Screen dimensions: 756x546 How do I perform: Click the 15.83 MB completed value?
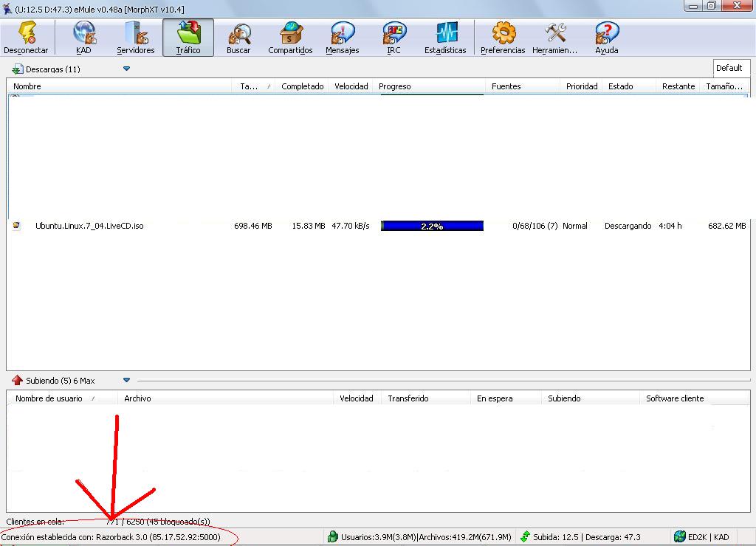(x=309, y=226)
